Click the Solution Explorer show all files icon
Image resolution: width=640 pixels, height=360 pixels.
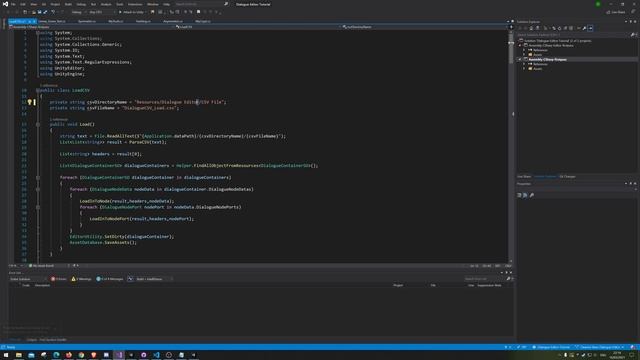click(x=571, y=28)
